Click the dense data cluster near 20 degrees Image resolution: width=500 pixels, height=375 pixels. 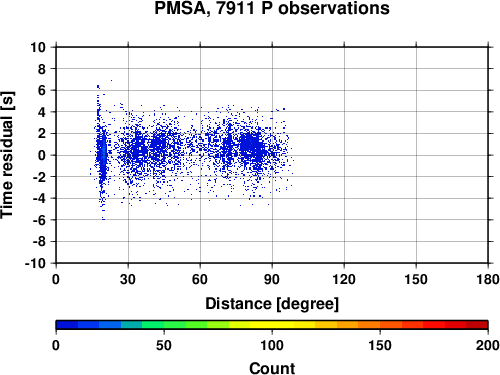click(x=102, y=154)
